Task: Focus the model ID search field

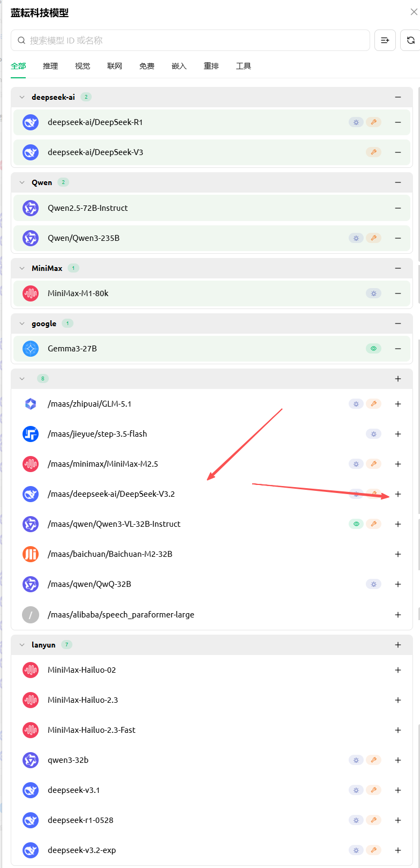Action: coord(190,40)
